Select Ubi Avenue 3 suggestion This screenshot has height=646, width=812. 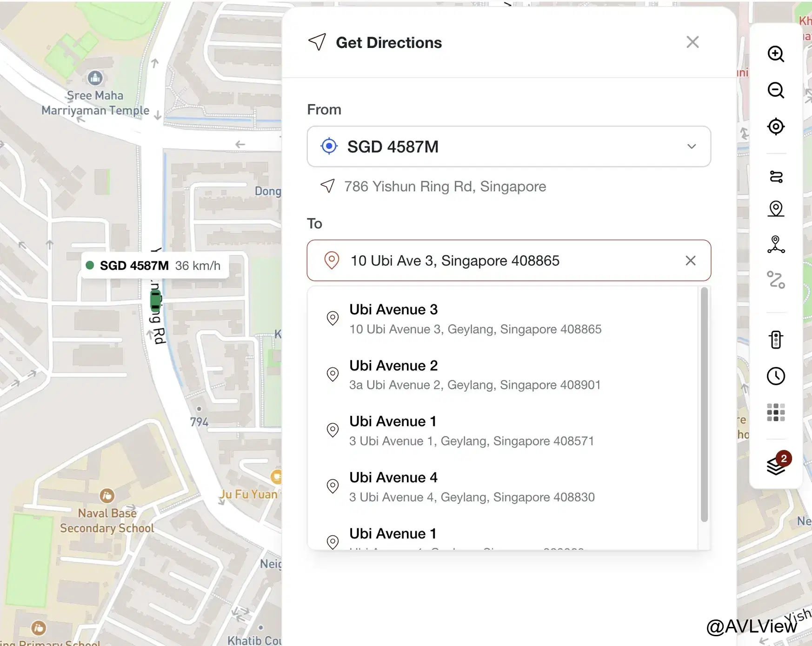(x=502, y=319)
